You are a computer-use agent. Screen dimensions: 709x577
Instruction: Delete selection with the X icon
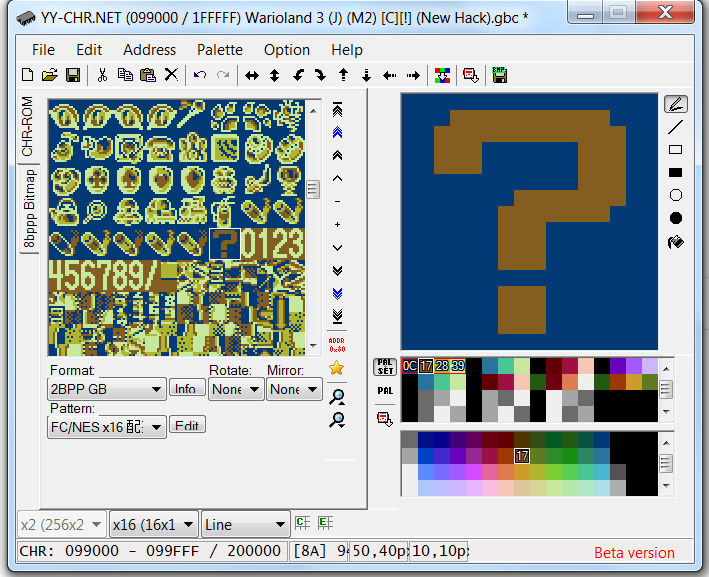pos(171,75)
